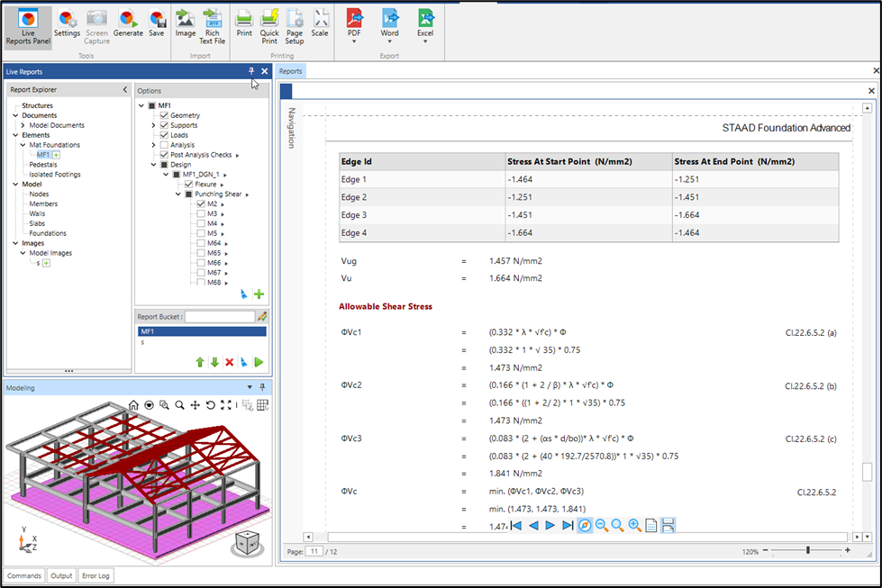Check the M3 punching shear checkbox

pyautogui.click(x=201, y=213)
